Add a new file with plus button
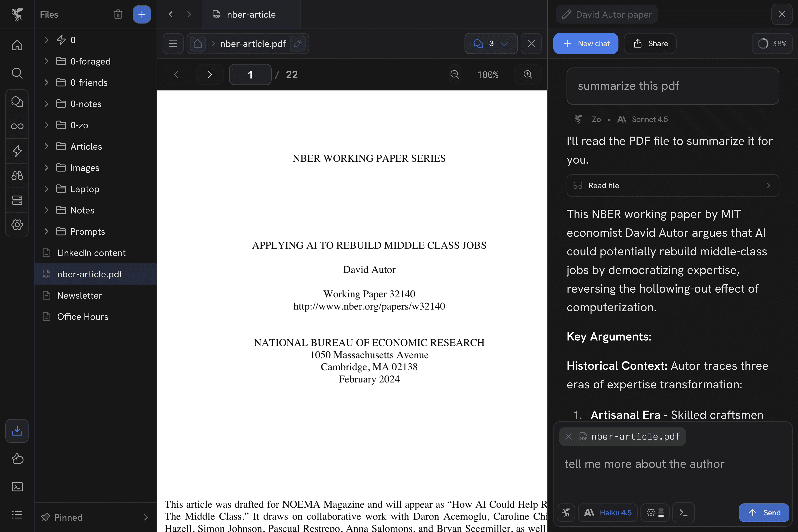Viewport: 798px width, 532px height. coord(142,14)
